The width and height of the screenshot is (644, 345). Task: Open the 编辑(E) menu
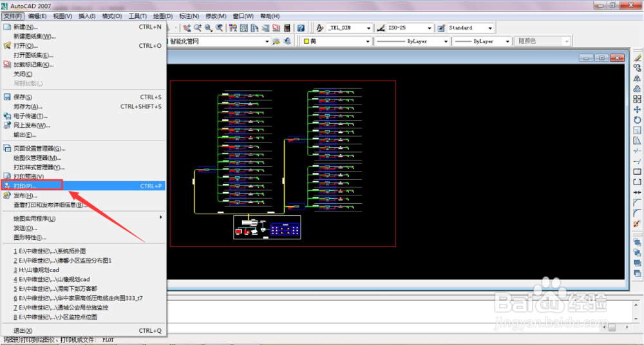pos(37,16)
